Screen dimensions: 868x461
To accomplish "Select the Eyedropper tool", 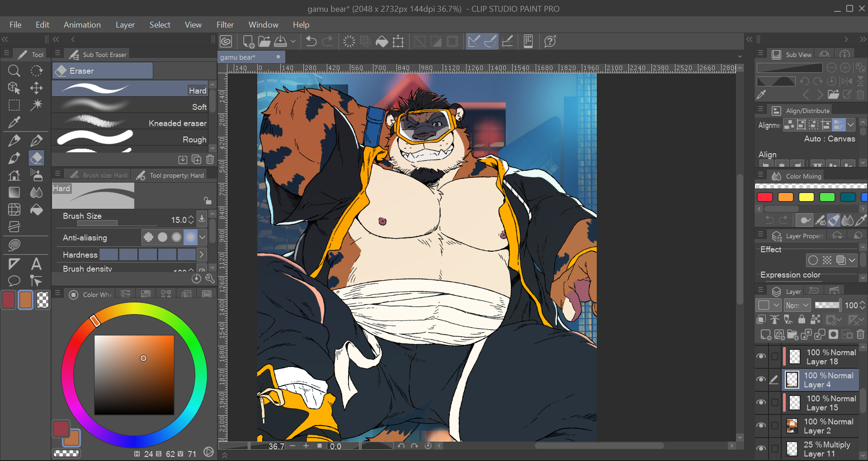I will (14, 122).
